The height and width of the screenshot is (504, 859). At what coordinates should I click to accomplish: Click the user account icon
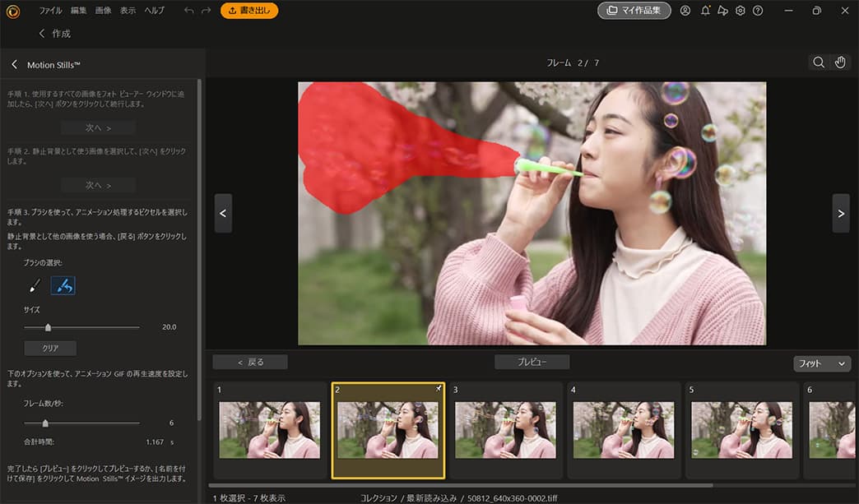point(685,11)
